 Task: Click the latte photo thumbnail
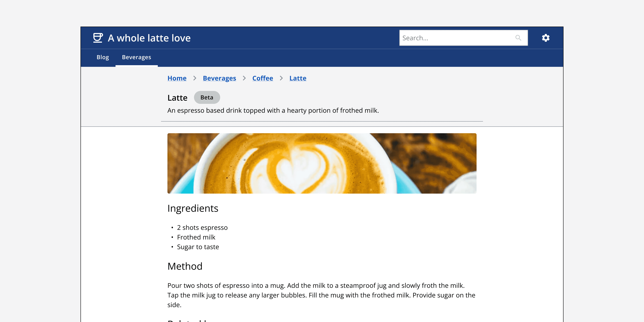322,163
